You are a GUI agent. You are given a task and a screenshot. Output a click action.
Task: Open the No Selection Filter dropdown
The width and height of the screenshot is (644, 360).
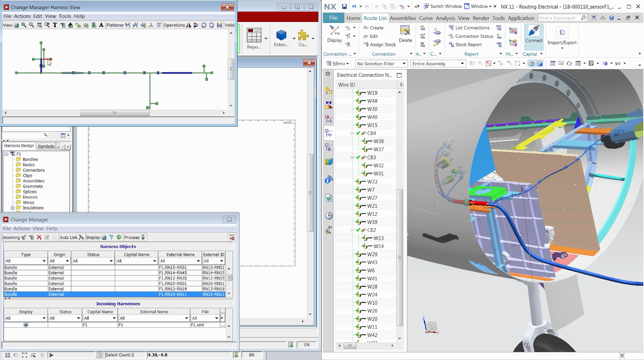[381, 64]
